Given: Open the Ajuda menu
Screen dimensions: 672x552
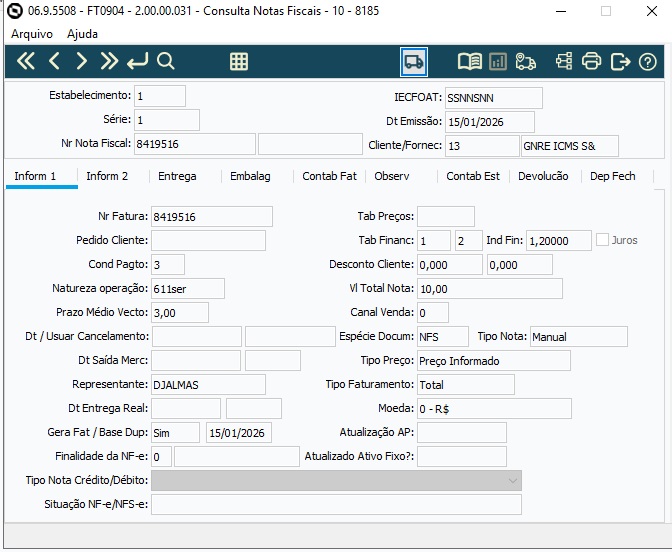Looking at the screenshot, I should click(x=82, y=34).
